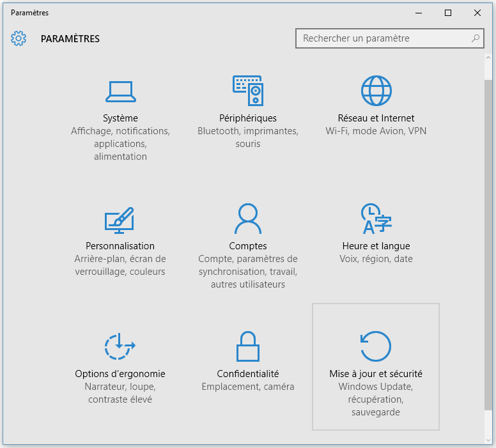496x448 pixels.
Task: Open the Système laptop icon
Action: (120, 91)
